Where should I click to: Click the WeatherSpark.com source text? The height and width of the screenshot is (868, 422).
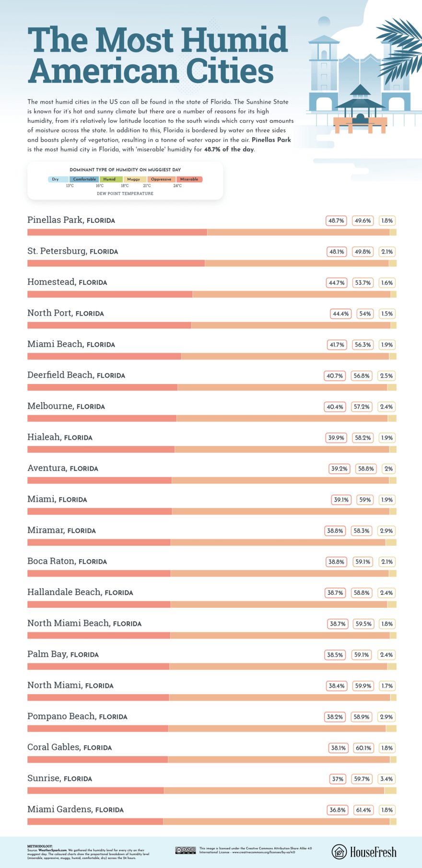[x=53, y=850]
